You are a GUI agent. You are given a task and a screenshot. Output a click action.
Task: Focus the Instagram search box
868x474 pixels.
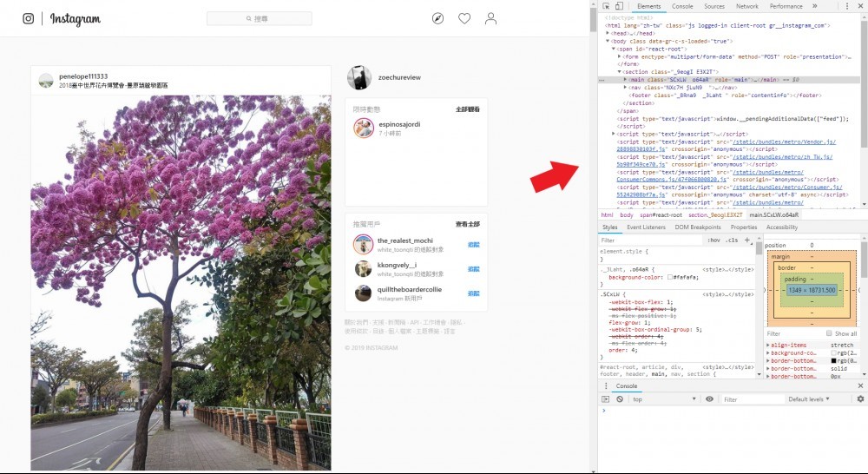[259, 19]
